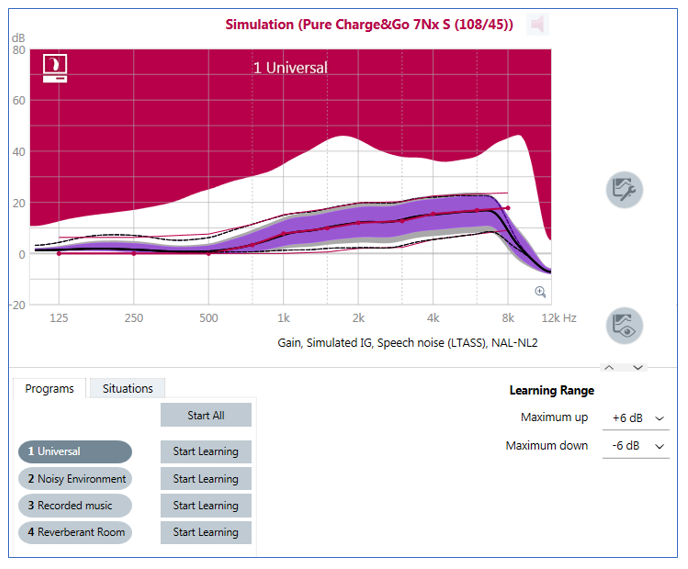Start Learning for 2 Noisy Environment
The width and height of the screenshot is (688, 569).
[x=206, y=479]
